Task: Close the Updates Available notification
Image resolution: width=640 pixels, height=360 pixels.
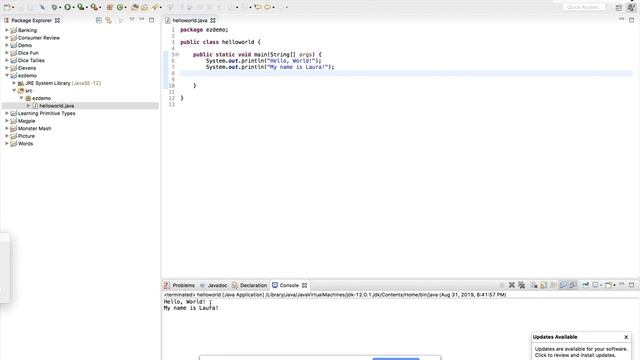Action: pos(626,337)
